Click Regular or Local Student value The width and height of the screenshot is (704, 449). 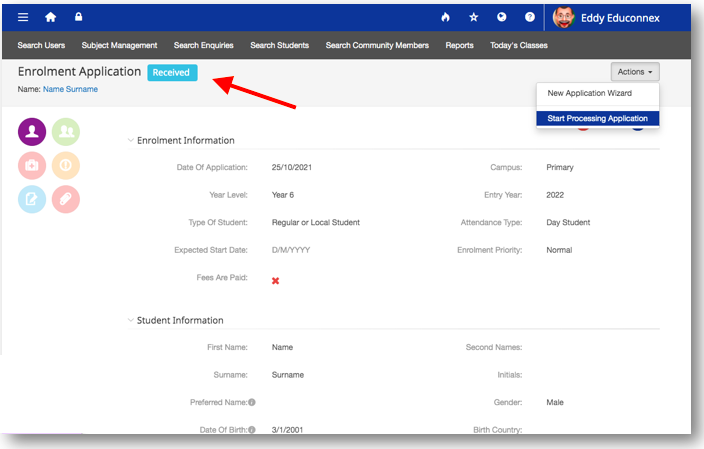pyautogui.click(x=316, y=222)
